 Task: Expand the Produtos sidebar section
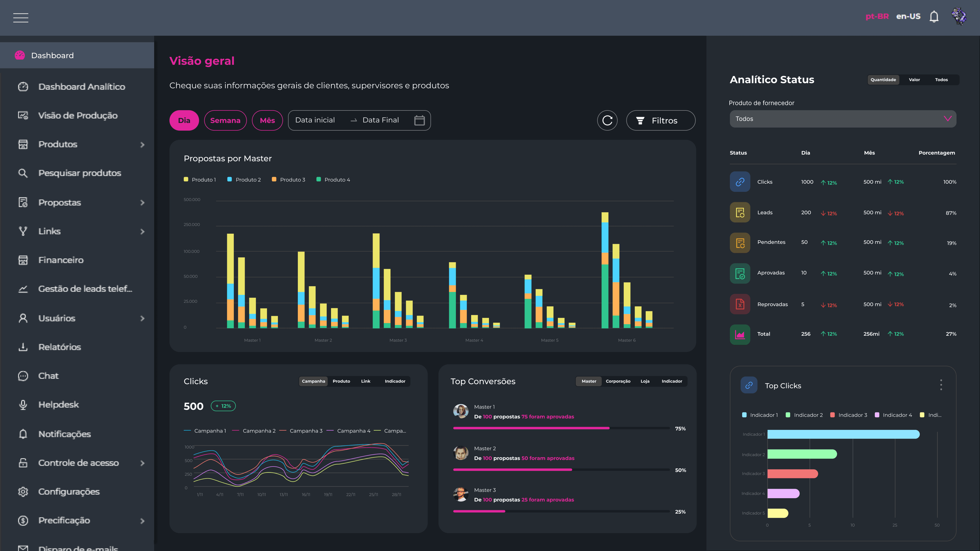pyautogui.click(x=142, y=144)
